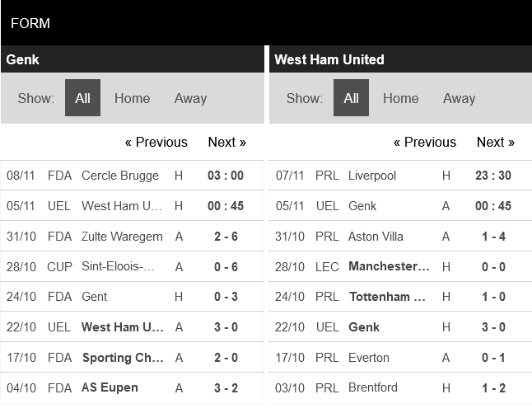Open West Ham's Previous matches page
Viewport: 532px width, 413px height.
pyautogui.click(x=424, y=142)
